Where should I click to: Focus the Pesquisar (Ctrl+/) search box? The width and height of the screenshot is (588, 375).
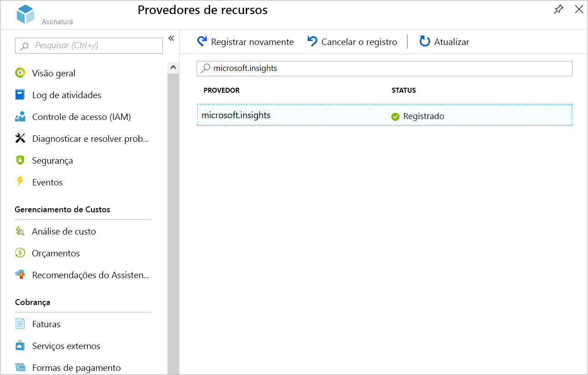tap(89, 45)
